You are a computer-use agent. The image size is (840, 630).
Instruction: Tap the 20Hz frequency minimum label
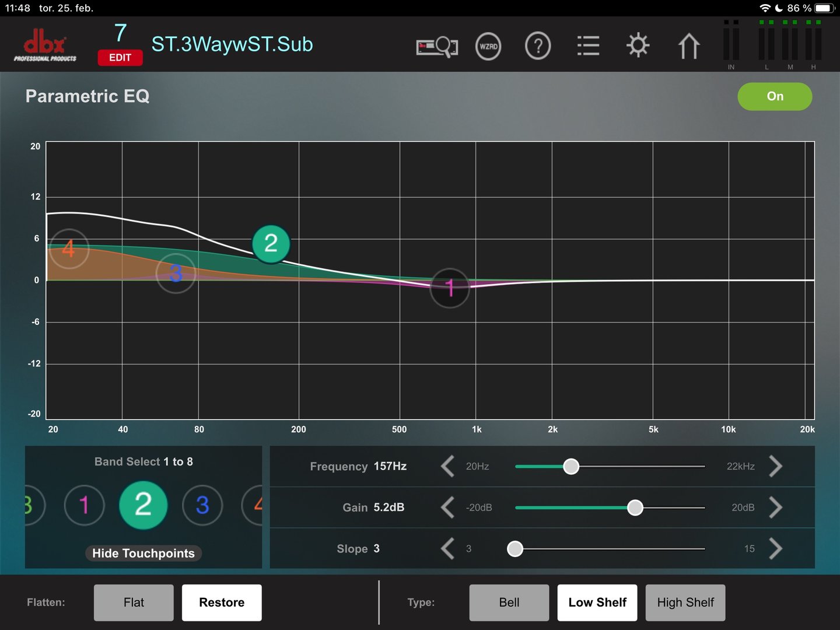click(477, 466)
